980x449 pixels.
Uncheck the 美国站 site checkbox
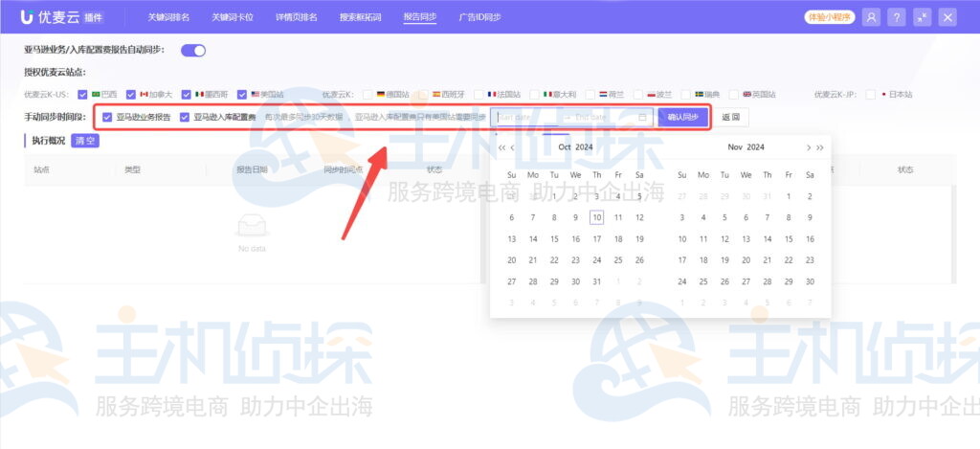click(x=242, y=95)
